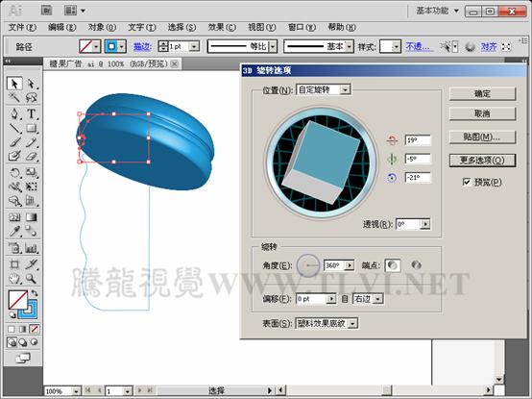Image resolution: width=532 pixels, height=399 pixels.
Task: Select the black arrow Selection tool
Action: (x=14, y=84)
